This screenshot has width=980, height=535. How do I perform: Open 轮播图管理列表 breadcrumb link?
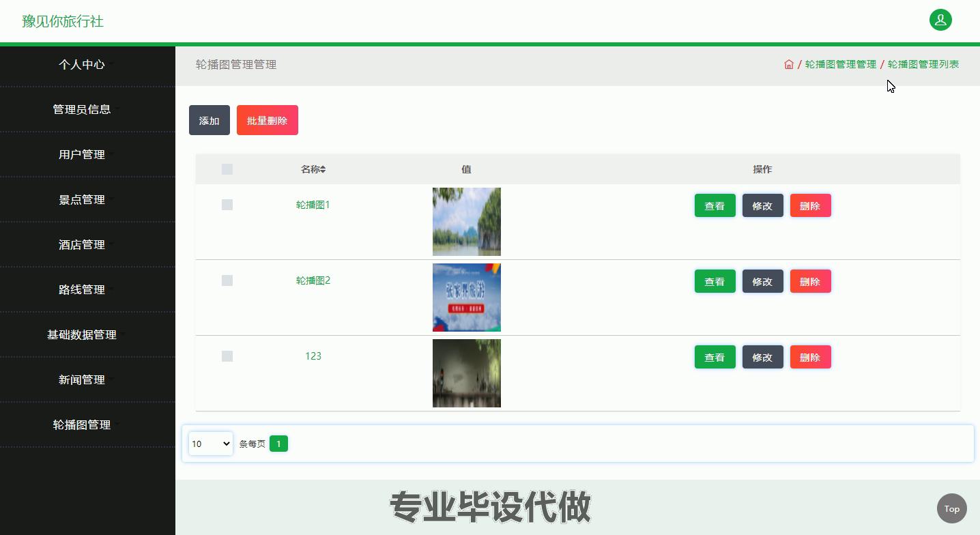pos(923,64)
